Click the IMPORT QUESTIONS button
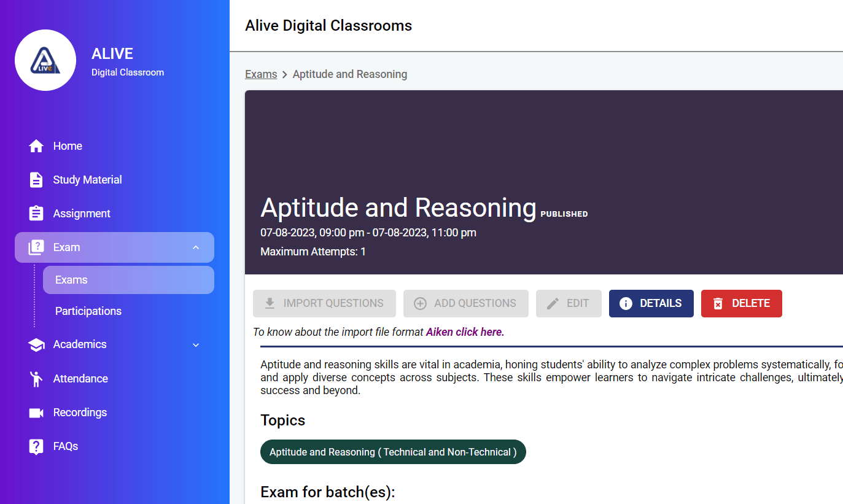Screen dimensions: 843x504 (x=324, y=303)
